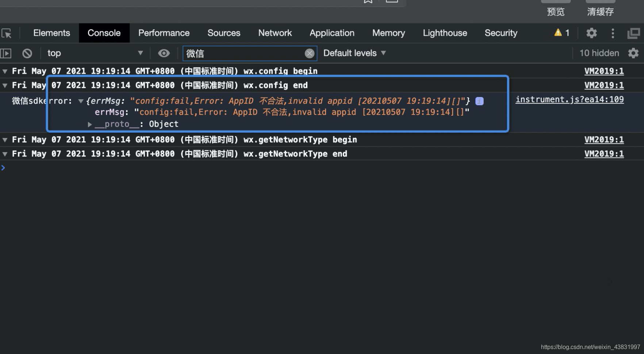Open the Default levels dropdown
The height and width of the screenshot is (354, 644).
click(354, 53)
